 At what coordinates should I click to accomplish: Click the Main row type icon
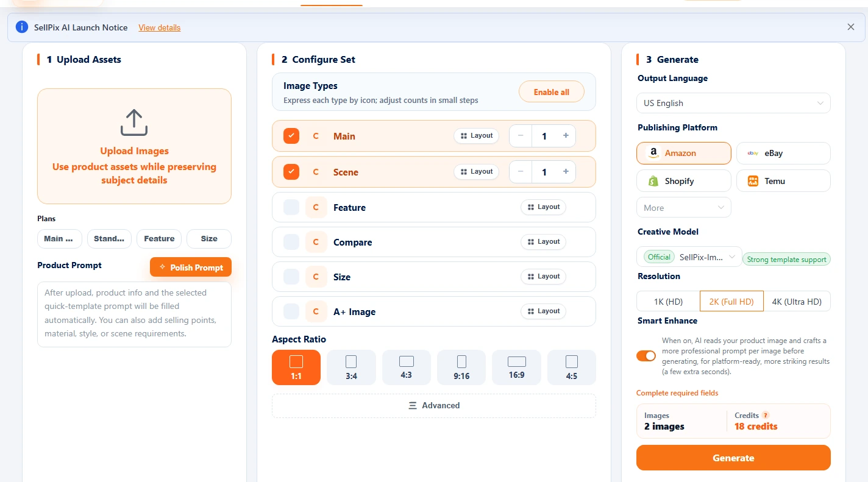pos(316,136)
